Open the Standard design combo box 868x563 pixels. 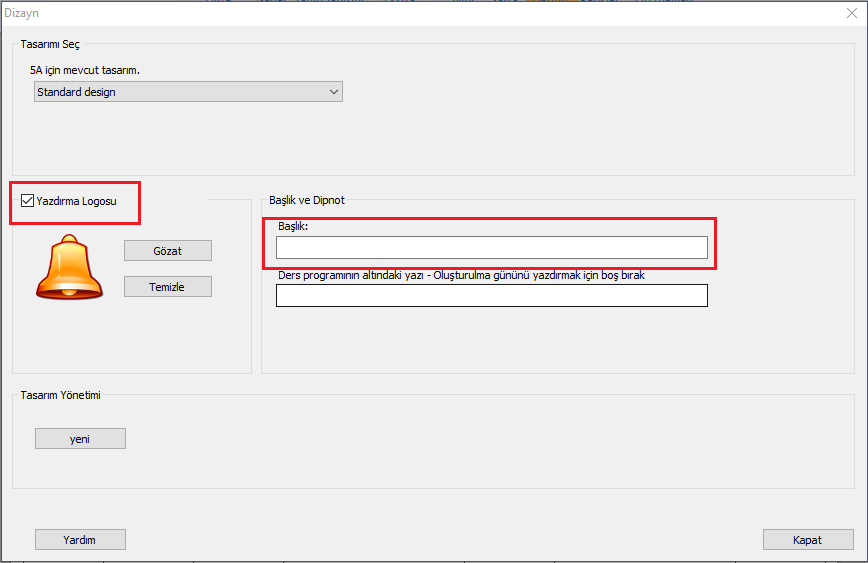(x=188, y=92)
